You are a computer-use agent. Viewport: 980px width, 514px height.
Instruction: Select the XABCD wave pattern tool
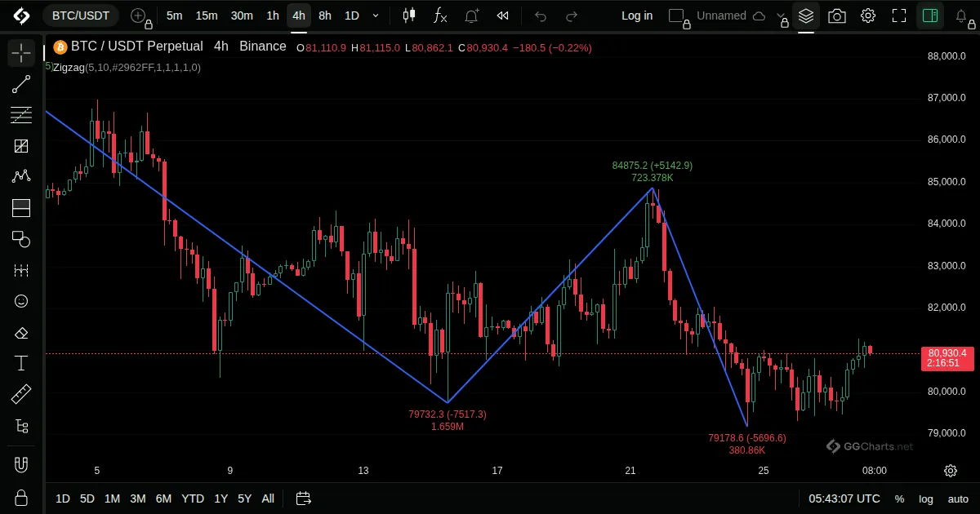pos(21,176)
